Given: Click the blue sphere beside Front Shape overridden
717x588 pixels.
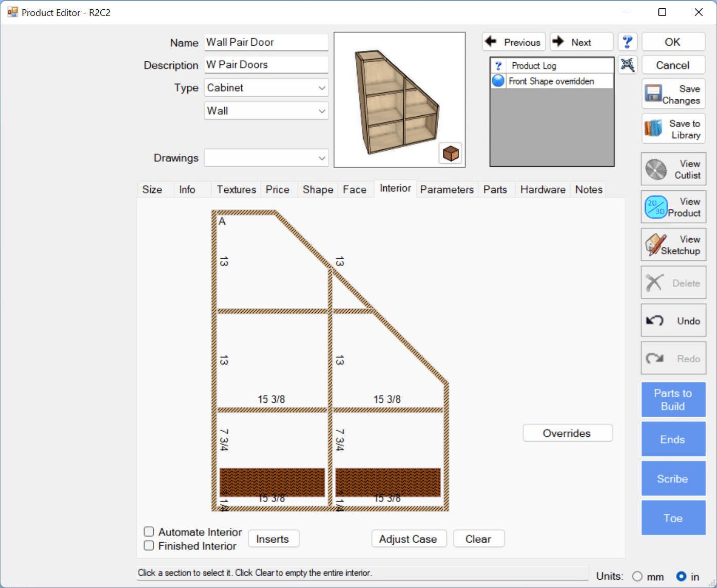Looking at the screenshot, I should point(498,81).
